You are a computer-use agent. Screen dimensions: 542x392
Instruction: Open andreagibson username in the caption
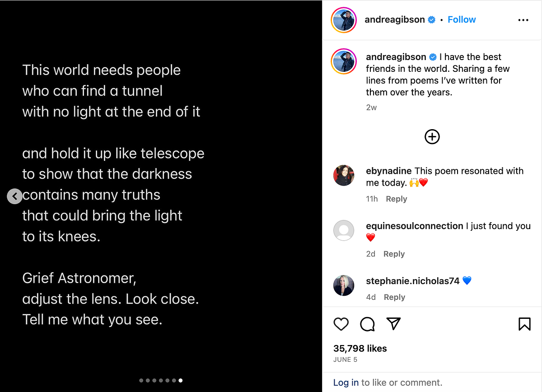pos(396,57)
